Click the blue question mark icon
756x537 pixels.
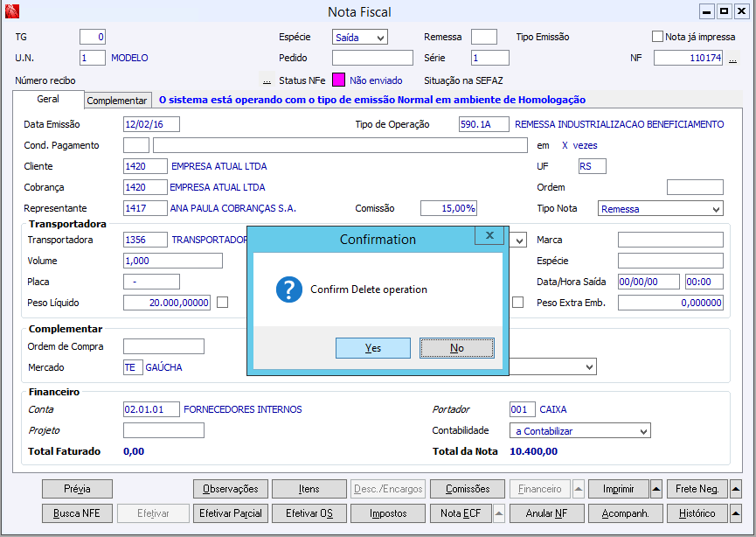pos(288,289)
